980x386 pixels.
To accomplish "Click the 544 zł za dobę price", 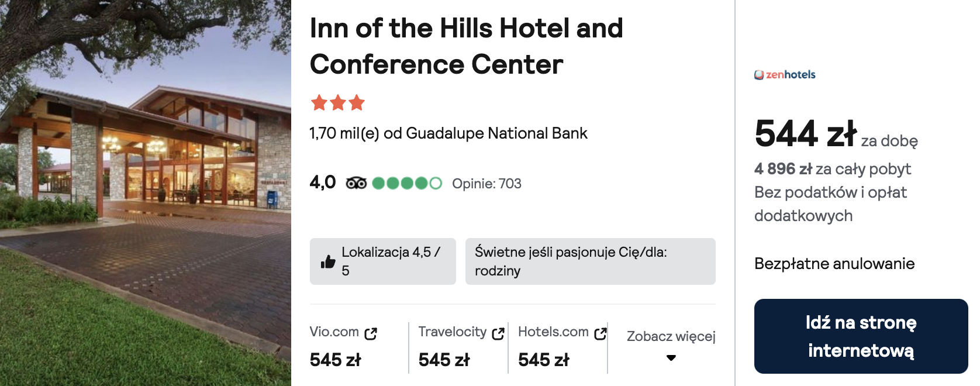I will click(x=836, y=134).
